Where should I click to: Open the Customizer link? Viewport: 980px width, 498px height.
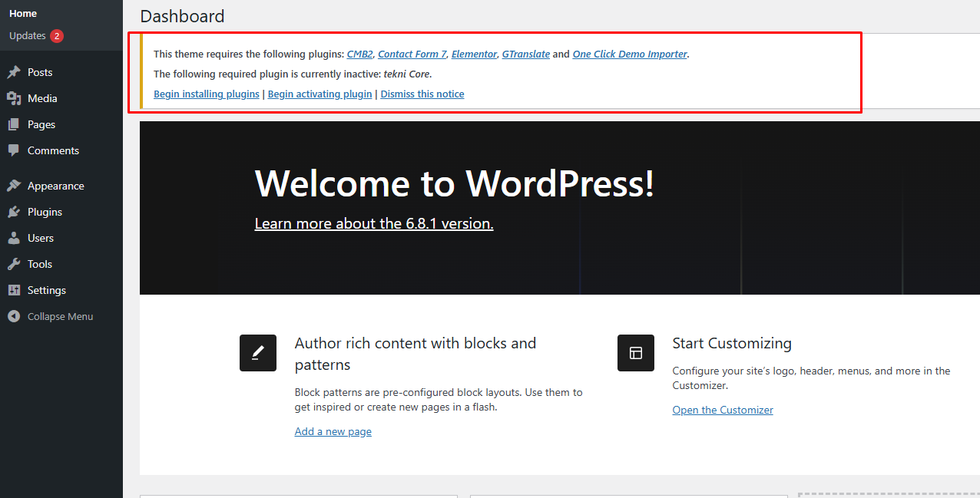(x=722, y=411)
